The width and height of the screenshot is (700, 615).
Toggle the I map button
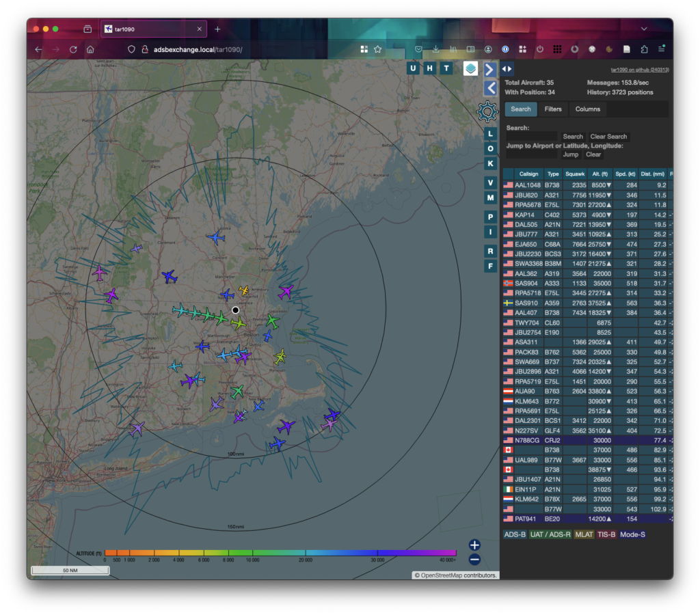click(x=490, y=232)
